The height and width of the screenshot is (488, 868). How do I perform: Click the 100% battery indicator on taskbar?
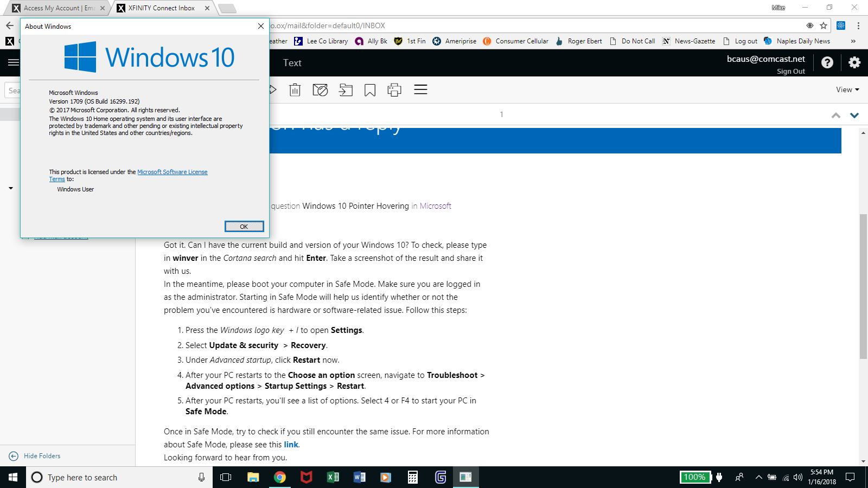[694, 477]
